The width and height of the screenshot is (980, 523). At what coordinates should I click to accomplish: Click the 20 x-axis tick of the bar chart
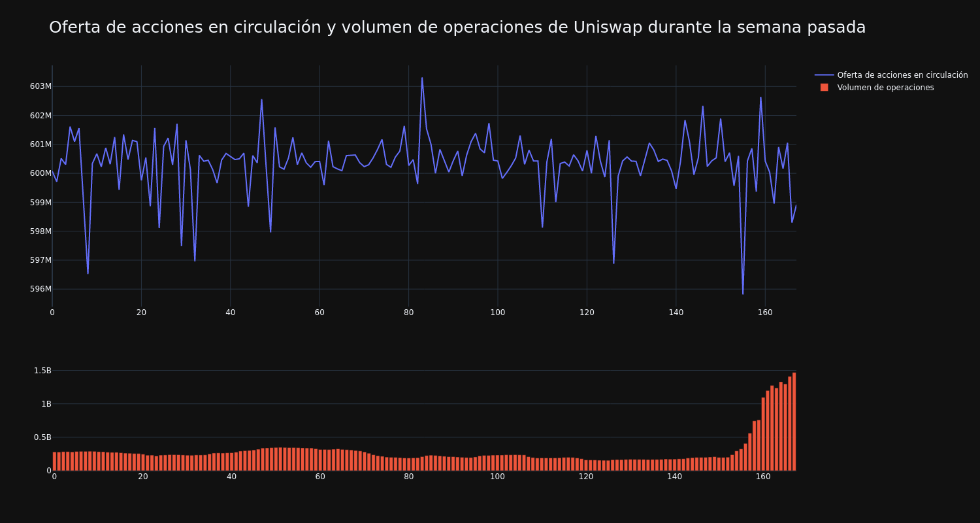pos(143,477)
